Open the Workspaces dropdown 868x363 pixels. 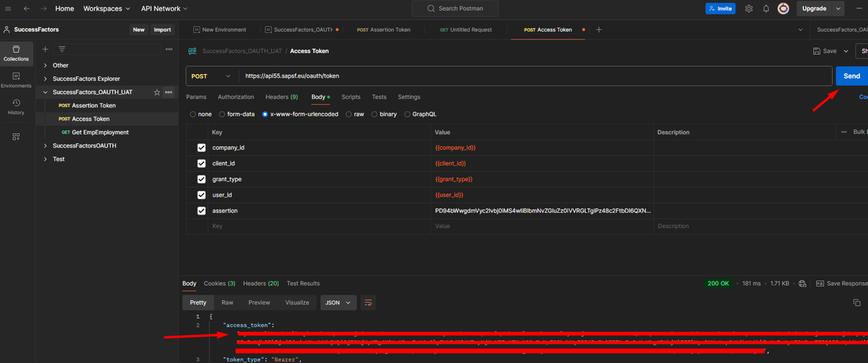(x=107, y=9)
